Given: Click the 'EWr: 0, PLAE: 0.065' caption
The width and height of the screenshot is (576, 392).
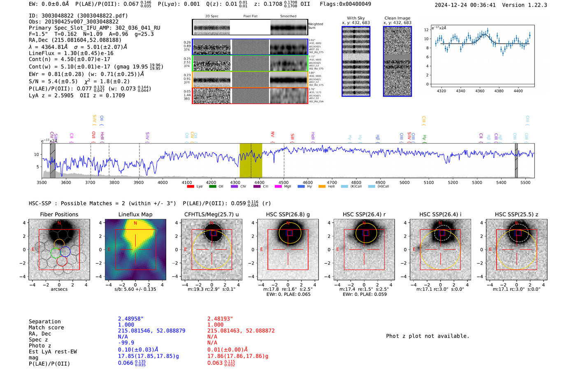Looking at the screenshot, I should click(288, 295).
